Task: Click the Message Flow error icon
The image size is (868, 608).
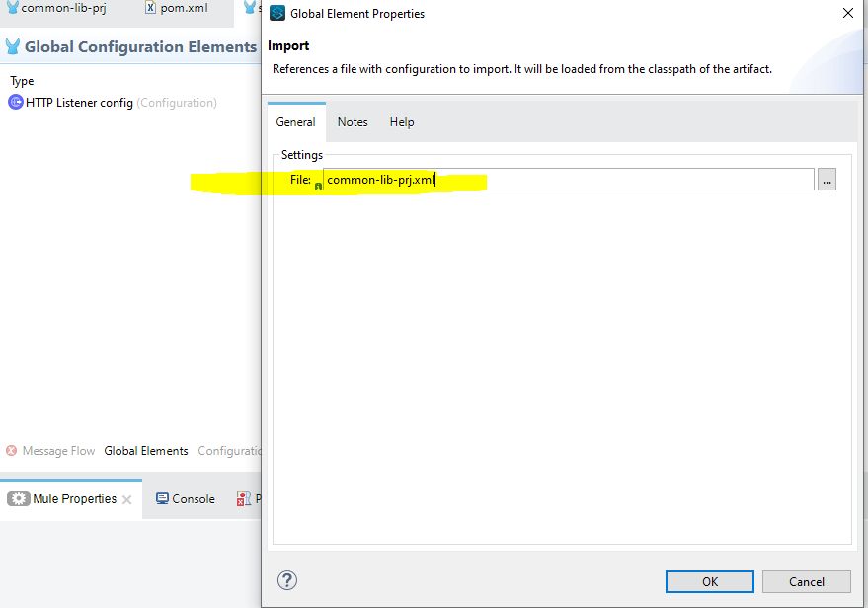Action: pyautogui.click(x=11, y=450)
